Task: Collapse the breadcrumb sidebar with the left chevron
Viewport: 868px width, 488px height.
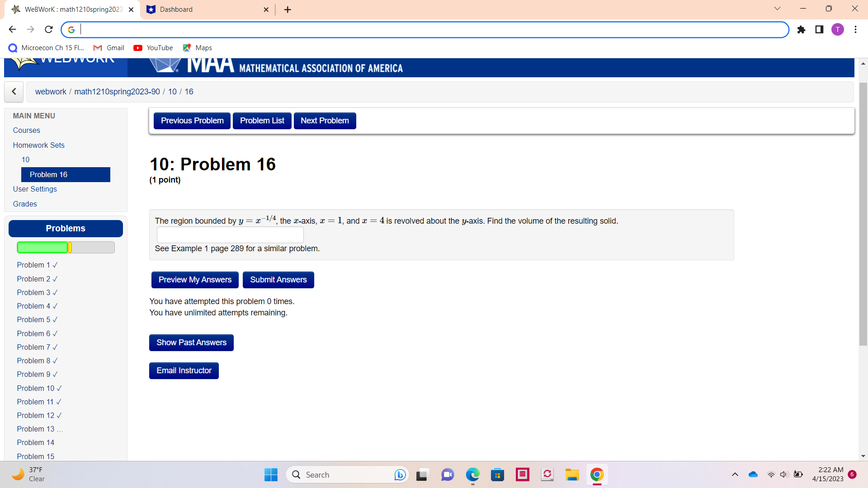Action: 14,92
